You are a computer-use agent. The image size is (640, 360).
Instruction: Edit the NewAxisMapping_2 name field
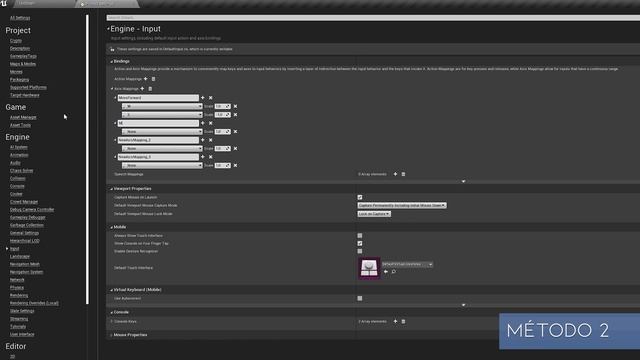[158, 140]
